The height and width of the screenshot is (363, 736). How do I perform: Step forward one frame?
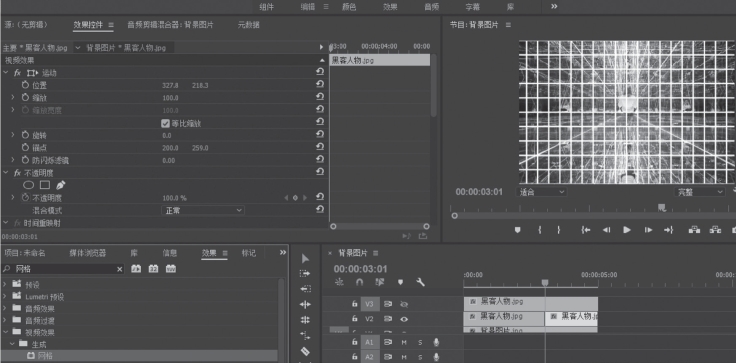[x=648, y=230]
